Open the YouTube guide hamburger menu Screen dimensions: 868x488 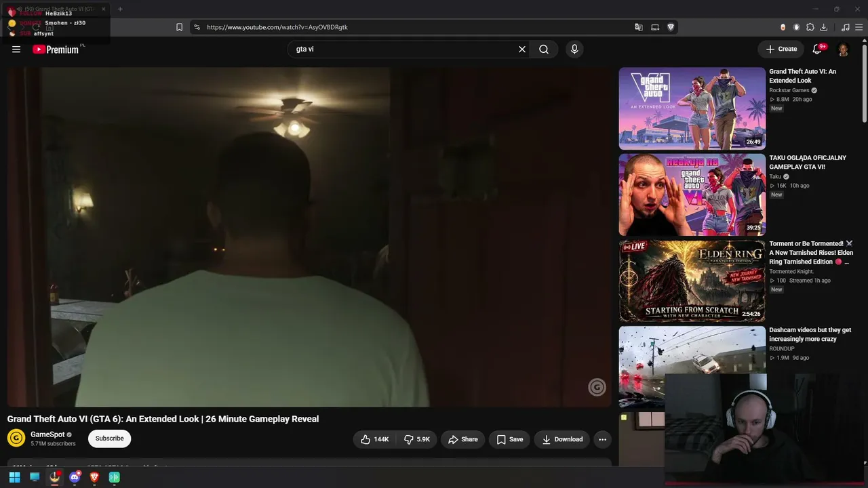16,49
